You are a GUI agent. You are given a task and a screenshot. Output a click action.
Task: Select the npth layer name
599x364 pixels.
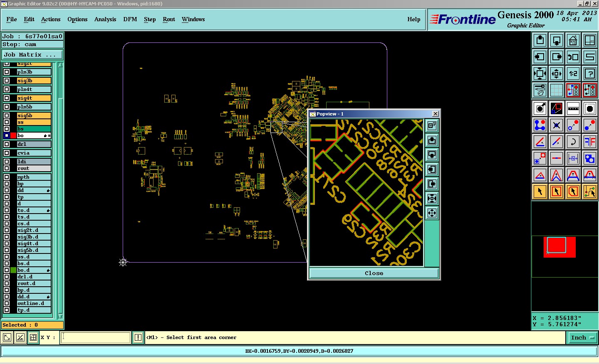pyautogui.click(x=34, y=177)
